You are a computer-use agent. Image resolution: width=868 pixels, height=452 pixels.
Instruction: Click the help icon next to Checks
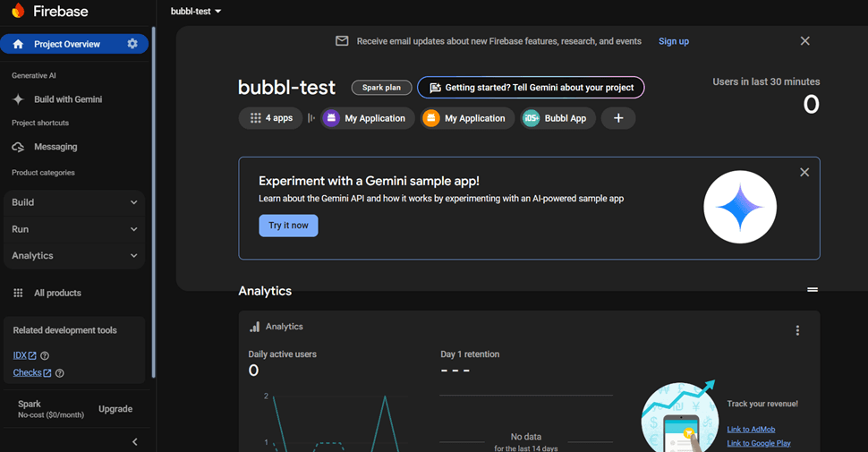[x=60, y=373]
